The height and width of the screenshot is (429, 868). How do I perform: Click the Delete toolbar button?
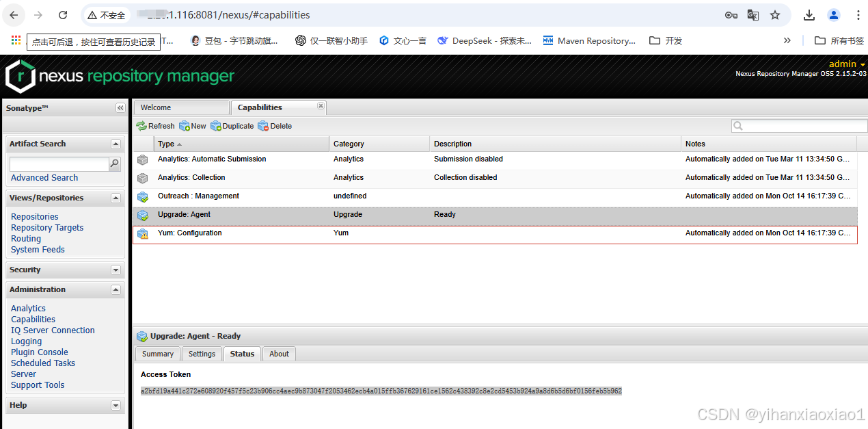click(x=275, y=126)
